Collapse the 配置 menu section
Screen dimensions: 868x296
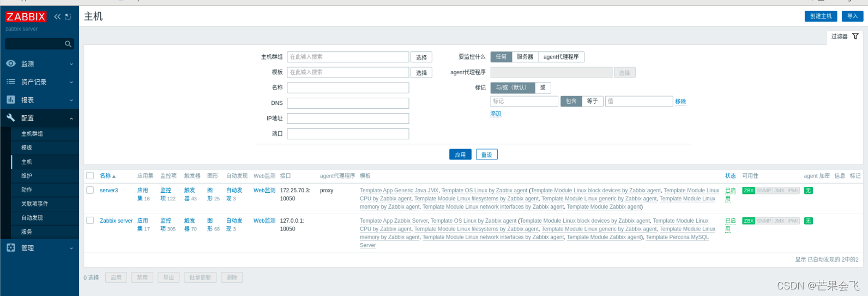coord(71,119)
